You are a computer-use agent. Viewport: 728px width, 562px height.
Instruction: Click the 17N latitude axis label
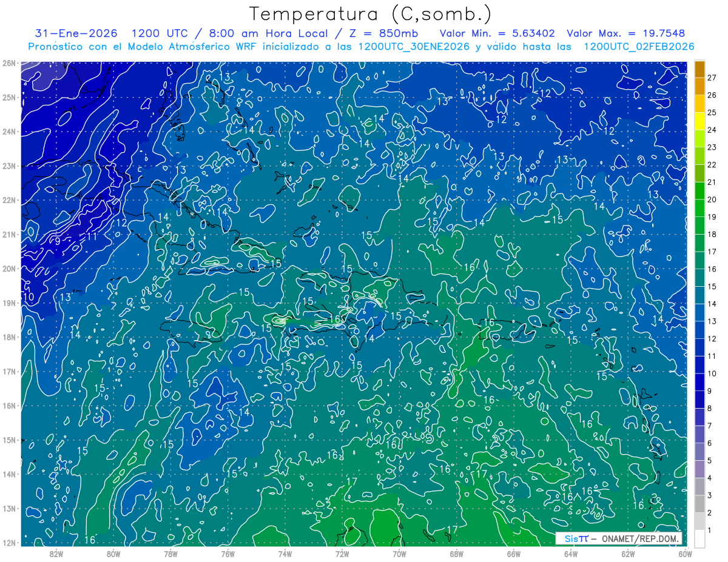[x=9, y=372]
